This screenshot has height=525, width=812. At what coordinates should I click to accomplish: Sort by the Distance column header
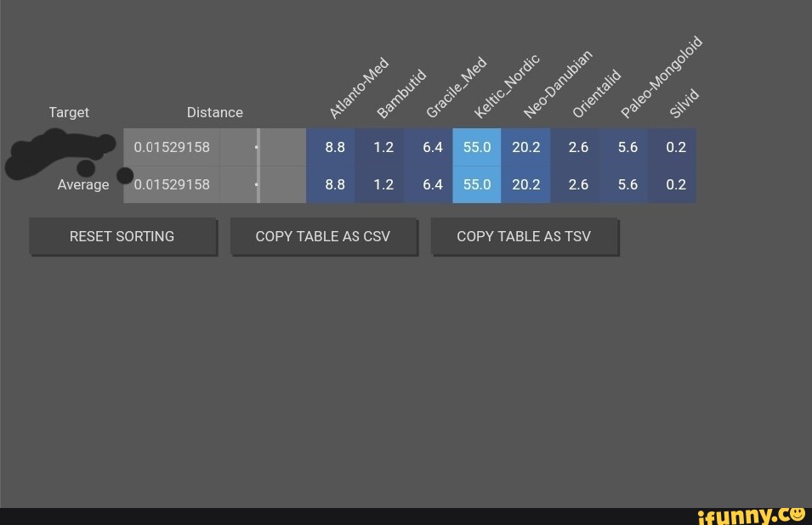214,112
